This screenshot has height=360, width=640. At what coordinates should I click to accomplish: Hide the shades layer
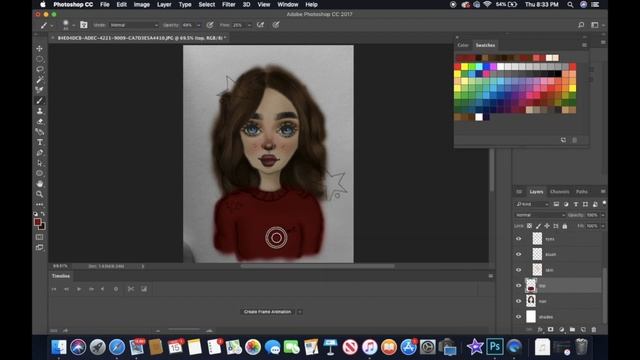[518, 316]
